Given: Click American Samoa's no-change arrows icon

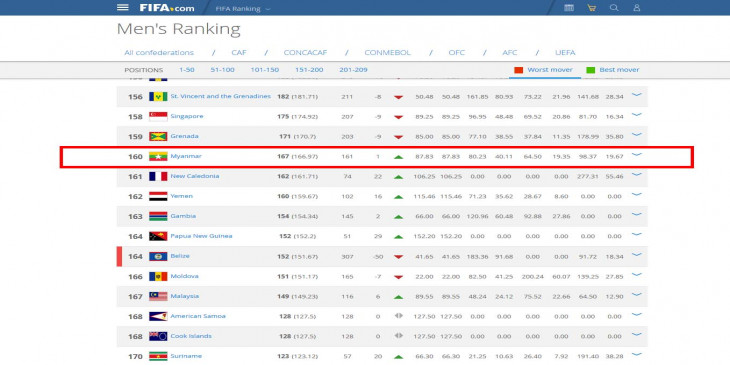Looking at the screenshot, I should pyautogui.click(x=398, y=316).
